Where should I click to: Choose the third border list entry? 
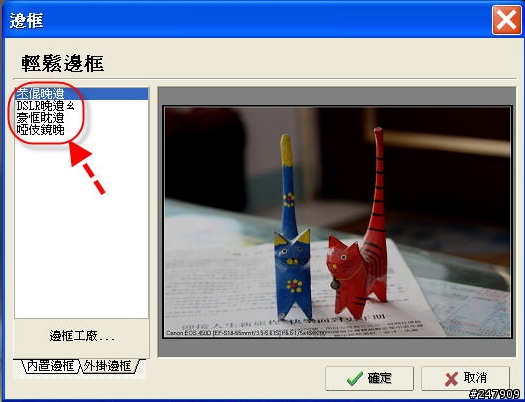coord(81,118)
